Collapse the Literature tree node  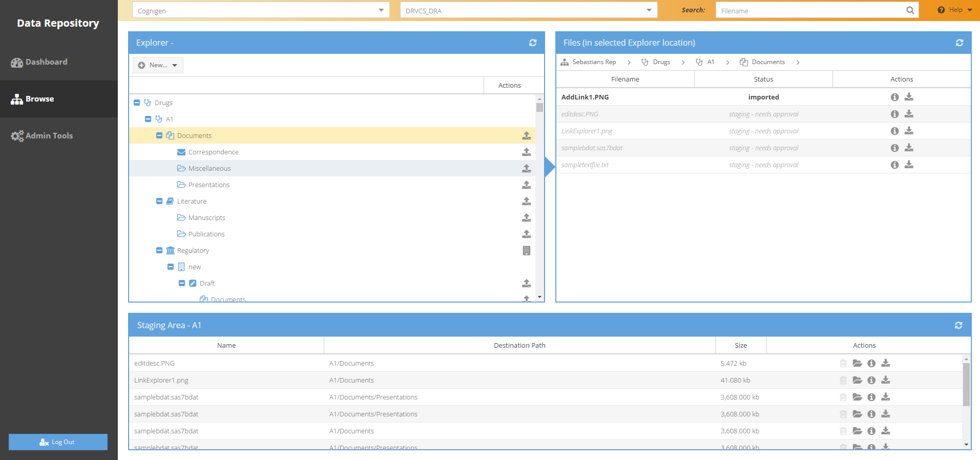[159, 202]
